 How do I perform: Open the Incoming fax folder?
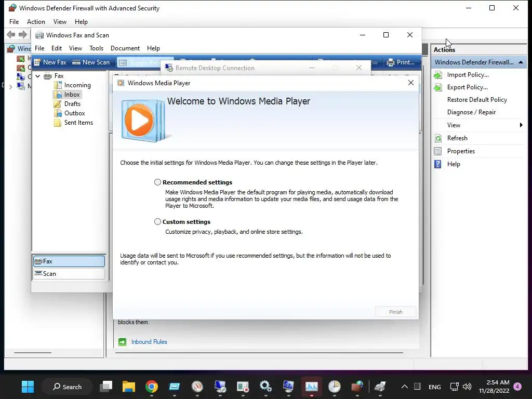point(73,85)
